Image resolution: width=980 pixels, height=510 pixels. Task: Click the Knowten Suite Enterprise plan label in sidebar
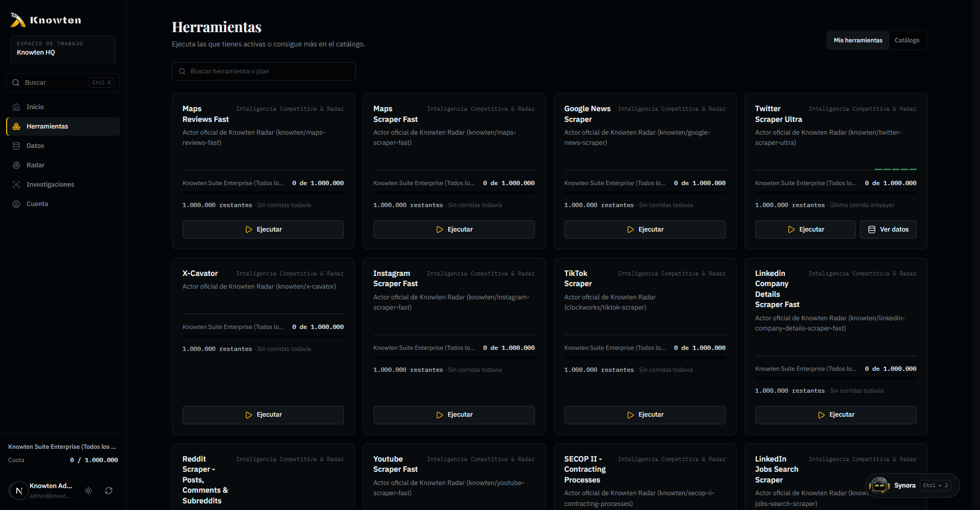pos(62,447)
